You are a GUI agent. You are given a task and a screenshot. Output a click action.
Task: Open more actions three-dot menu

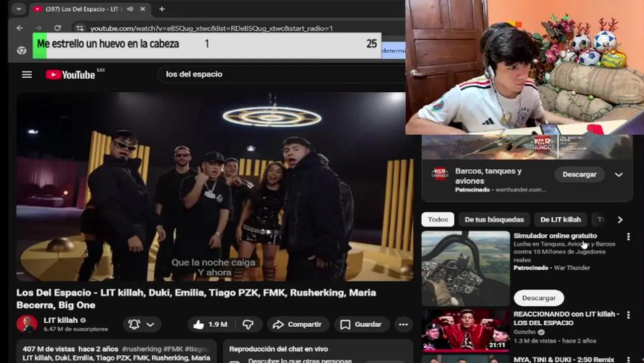[x=403, y=325]
